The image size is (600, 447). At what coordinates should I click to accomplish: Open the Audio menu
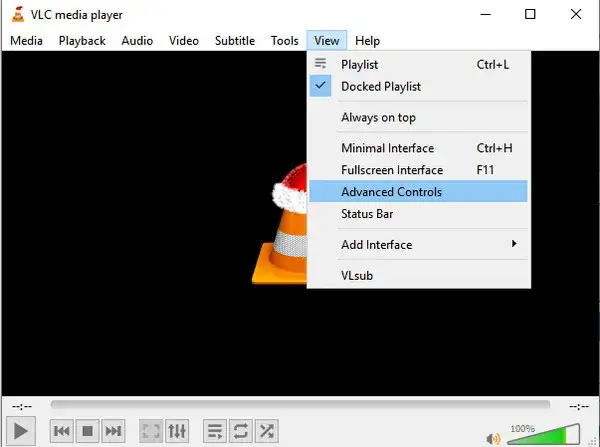[137, 41]
